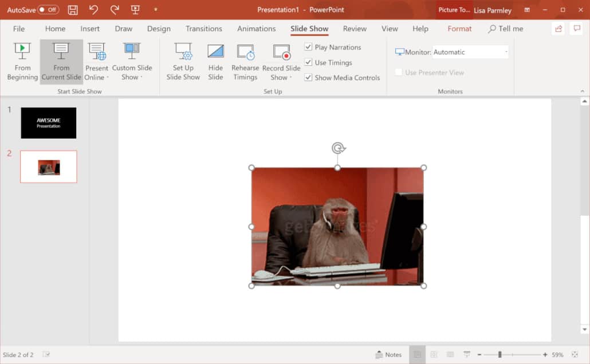Image resolution: width=590 pixels, height=364 pixels.
Task: Disable Use Timings
Action: pyautogui.click(x=309, y=62)
